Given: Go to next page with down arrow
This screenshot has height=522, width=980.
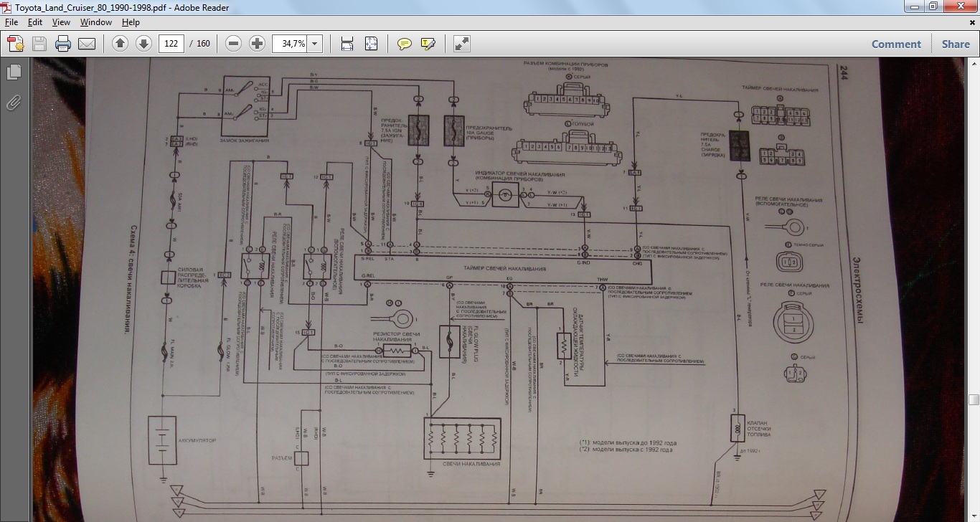Looking at the screenshot, I should (143, 44).
